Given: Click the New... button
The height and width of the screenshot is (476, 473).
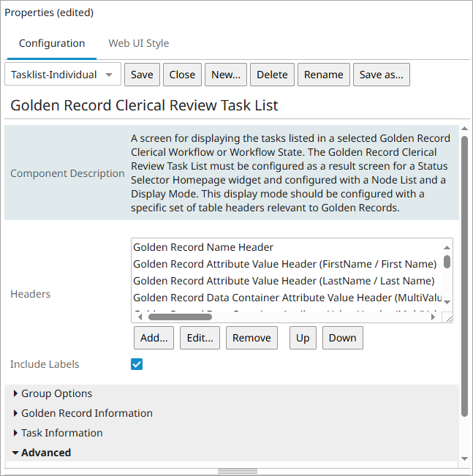Looking at the screenshot, I should tap(226, 75).
